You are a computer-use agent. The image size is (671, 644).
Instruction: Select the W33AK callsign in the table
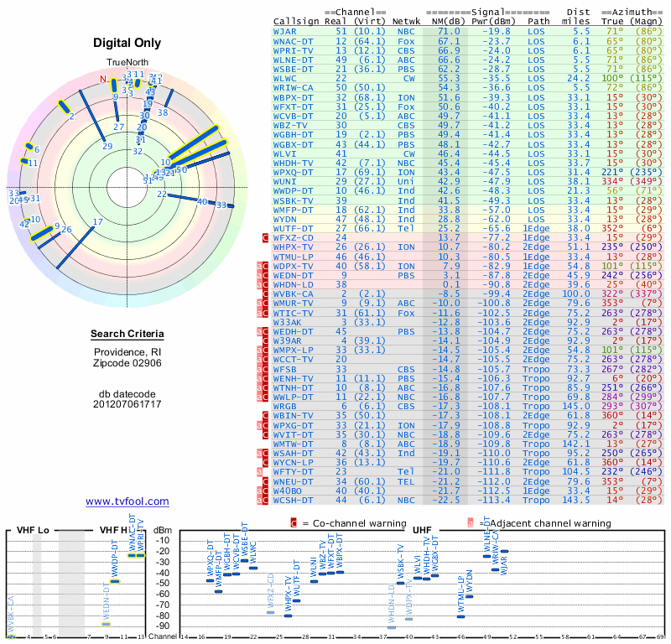(288, 322)
